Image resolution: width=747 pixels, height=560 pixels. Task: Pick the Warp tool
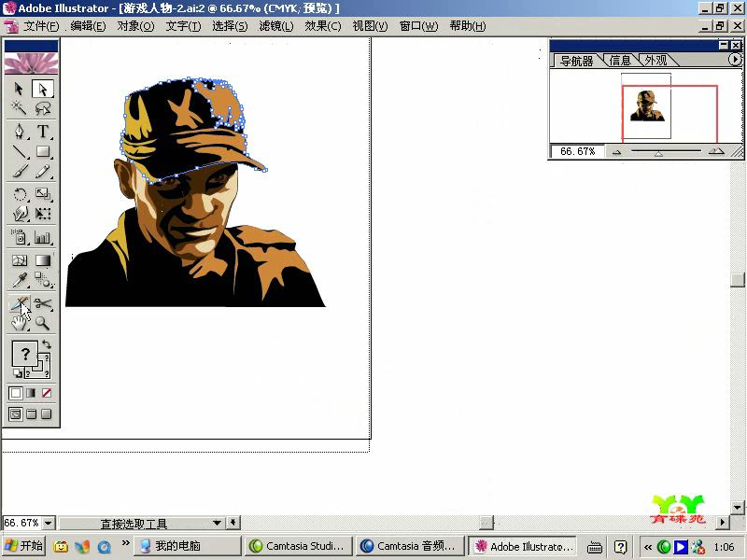click(19, 214)
